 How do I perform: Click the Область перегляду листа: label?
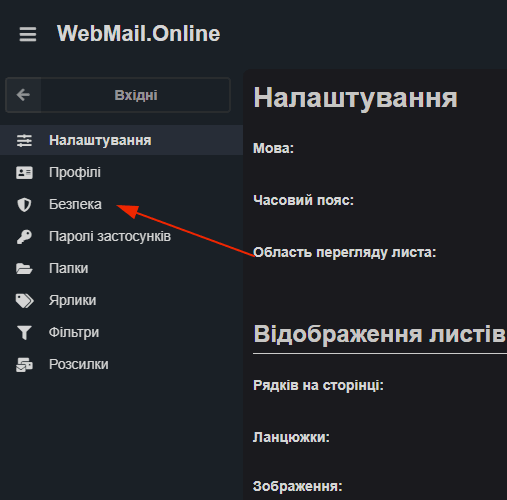345,252
